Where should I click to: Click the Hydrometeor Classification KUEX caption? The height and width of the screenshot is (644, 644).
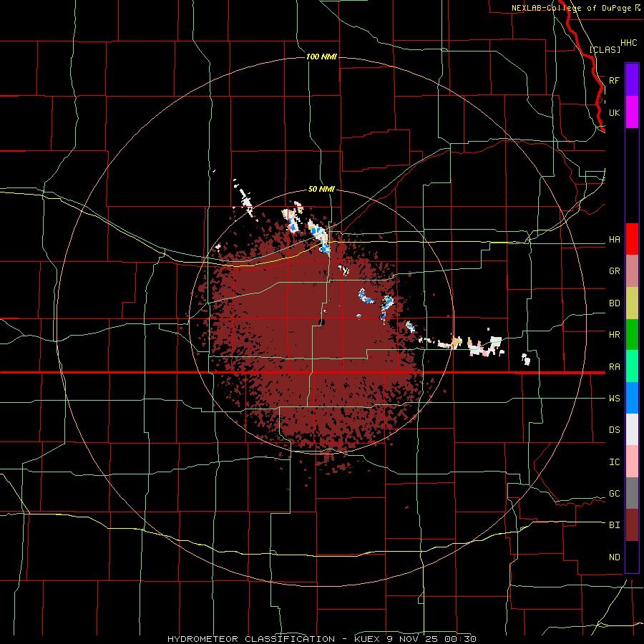pos(321,639)
